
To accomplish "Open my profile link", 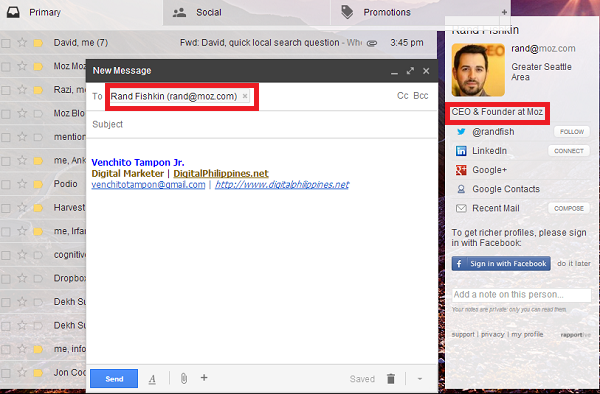I will (x=527, y=335).
